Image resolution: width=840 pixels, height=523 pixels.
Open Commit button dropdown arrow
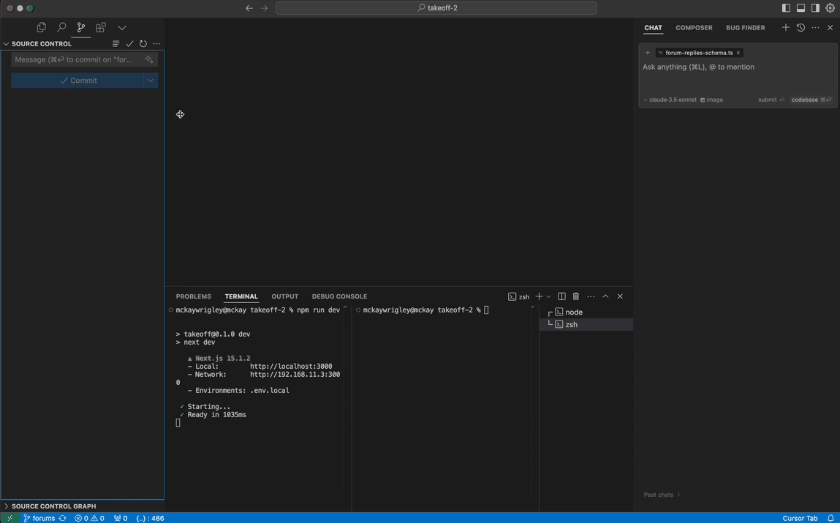coord(151,80)
